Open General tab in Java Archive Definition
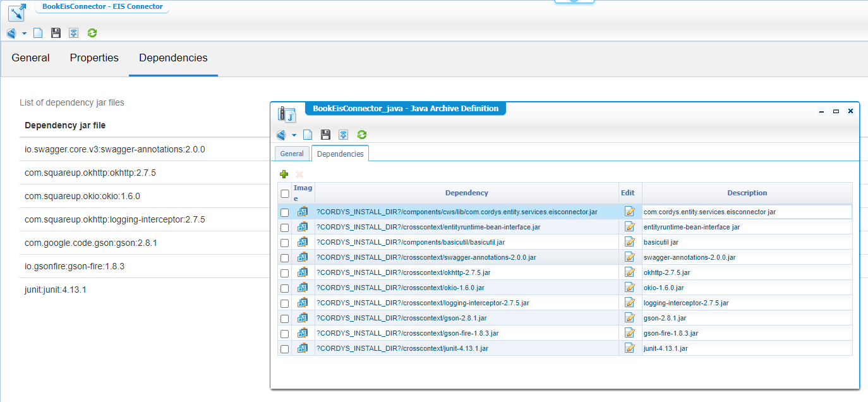Screen dimensions: 868x402 tap(292, 154)
